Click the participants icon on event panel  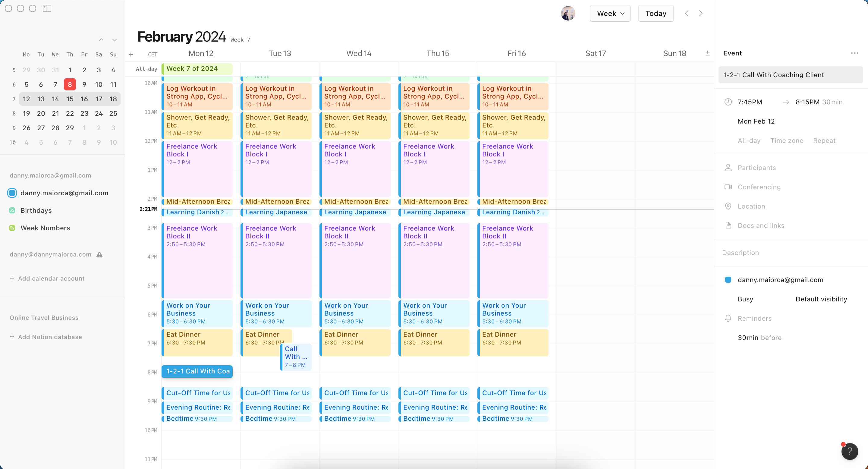(728, 168)
